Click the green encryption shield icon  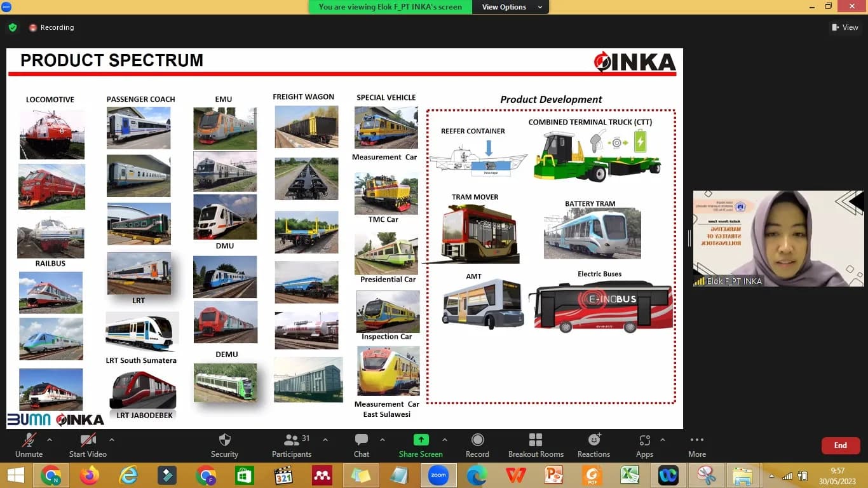[x=13, y=27]
